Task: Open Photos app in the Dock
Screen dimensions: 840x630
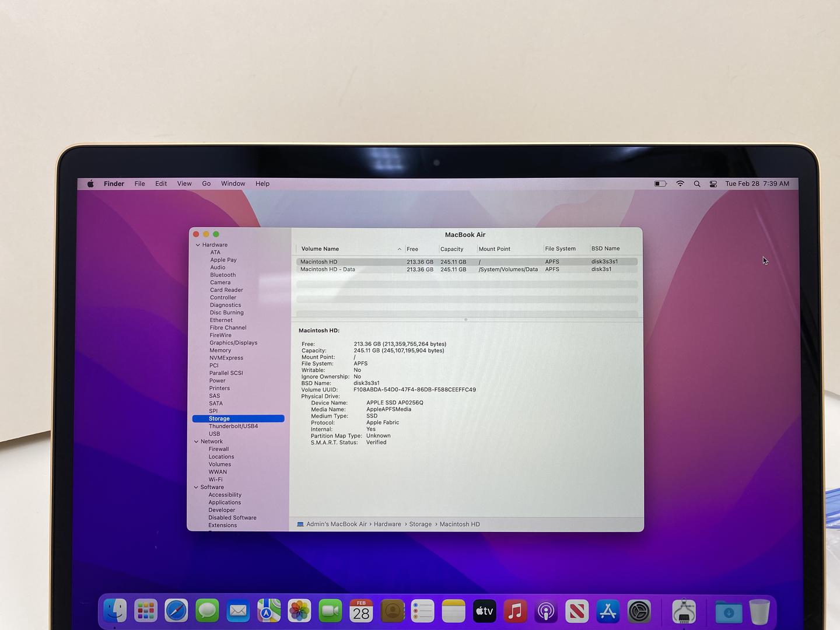Action: coord(299,611)
